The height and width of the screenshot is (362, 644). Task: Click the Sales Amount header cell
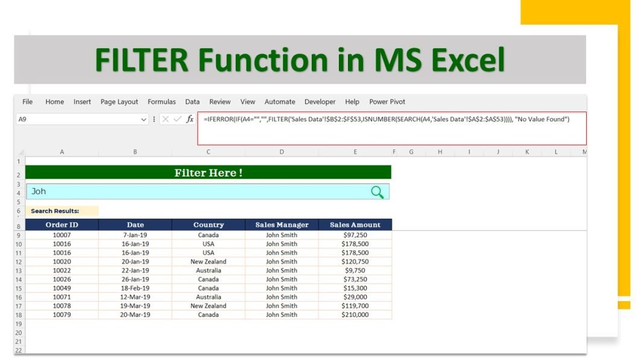click(355, 225)
